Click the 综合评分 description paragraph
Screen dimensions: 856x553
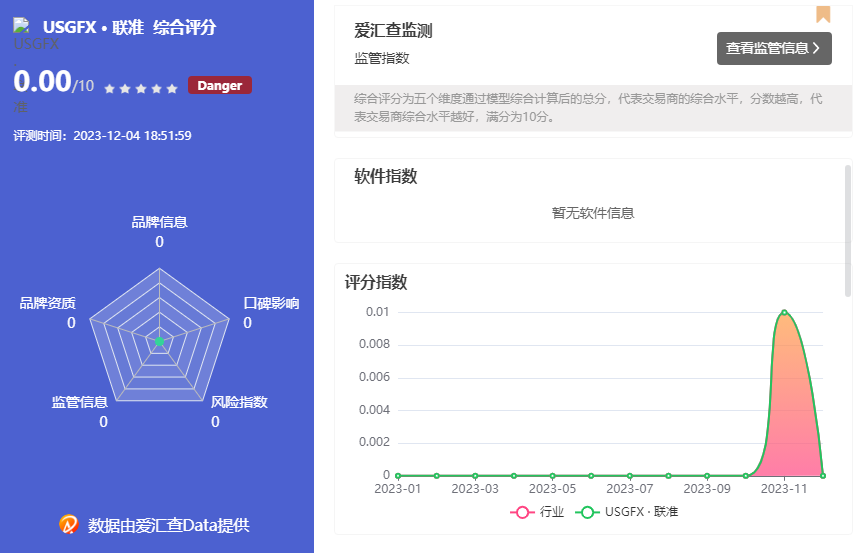(588, 108)
